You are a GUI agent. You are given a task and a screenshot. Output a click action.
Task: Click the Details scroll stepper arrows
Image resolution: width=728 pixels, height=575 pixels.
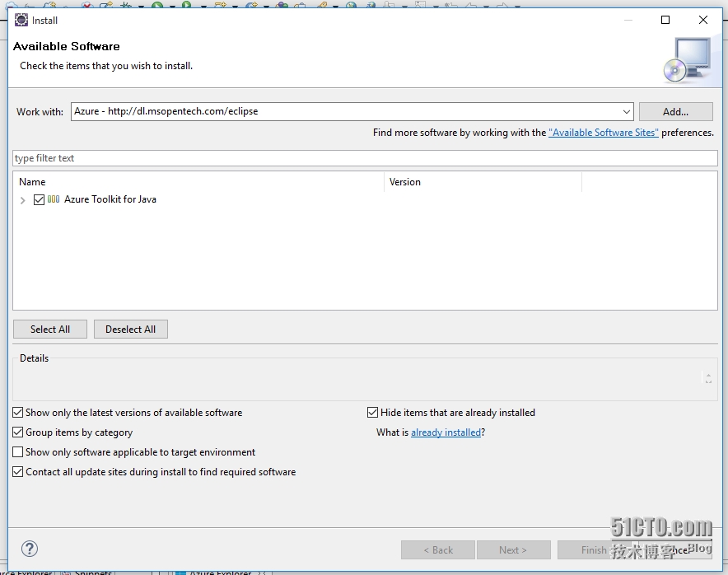pyautogui.click(x=708, y=377)
